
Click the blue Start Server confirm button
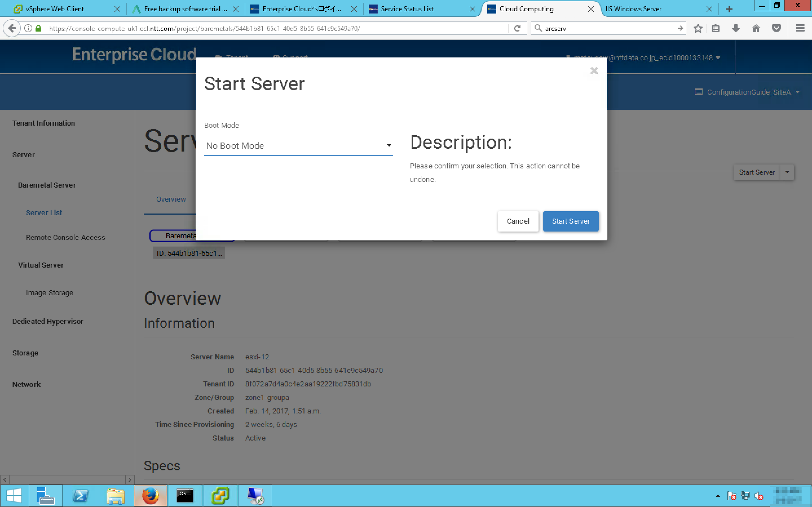click(570, 221)
